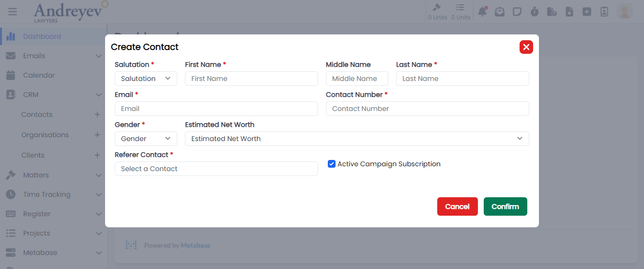Start the stopwatch timer icon
The height and width of the screenshot is (269, 644).
pyautogui.click(x=535, y=12)
